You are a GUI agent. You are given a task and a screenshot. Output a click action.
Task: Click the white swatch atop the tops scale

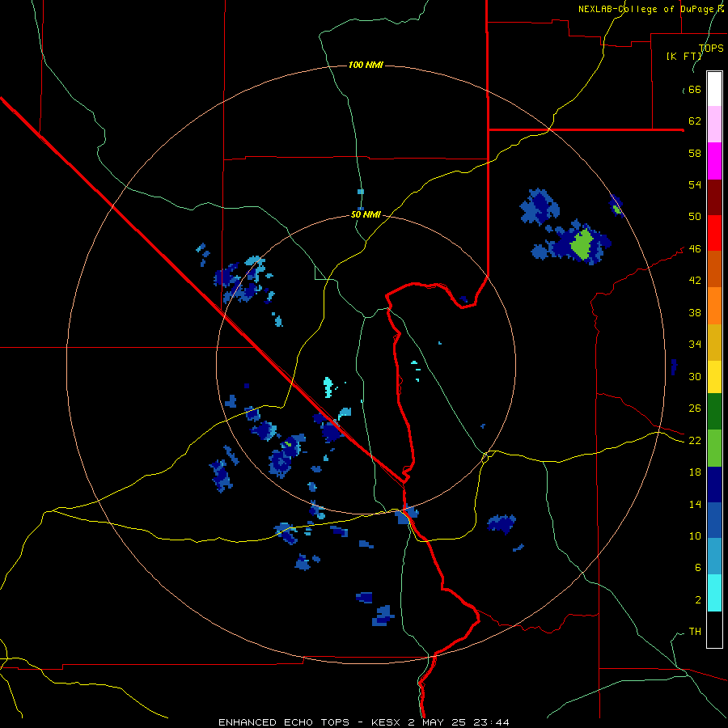pyautogui.click(x=714, y=89)
